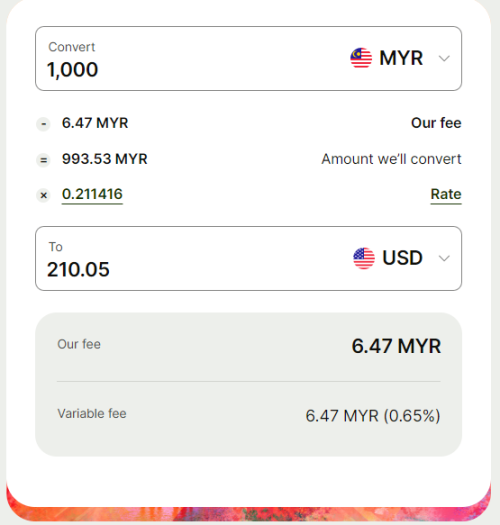Open the MYR source currency selector
The width and height of the screenshot is (500, 525).
point(400,58)
